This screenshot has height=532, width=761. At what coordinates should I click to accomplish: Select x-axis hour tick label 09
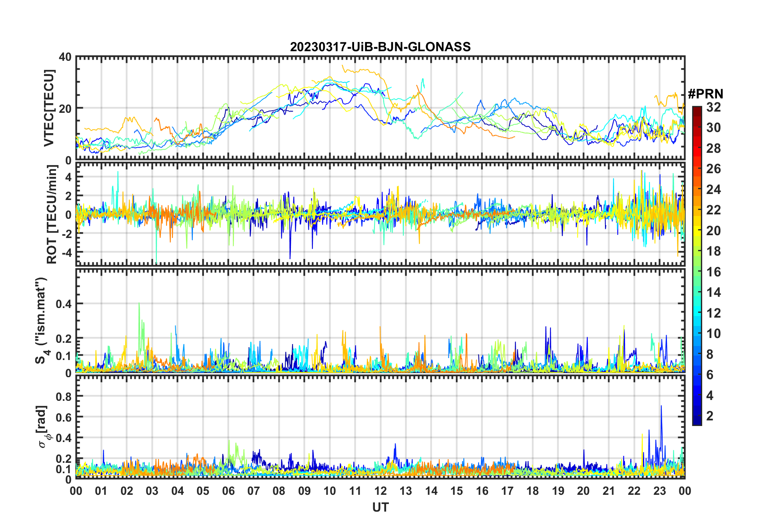(304, 491)
